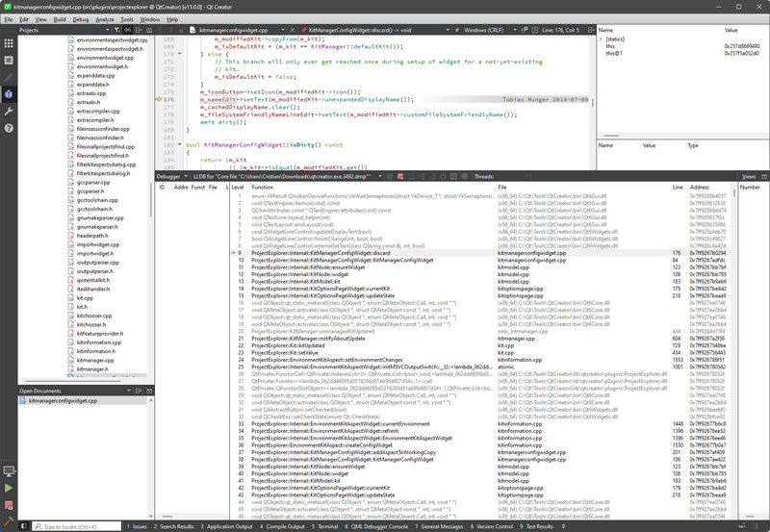Image resolution: width=770 pixels, height=532 pixels.
Task: Select the Debug mode bug icon
Action: [9, 94]
